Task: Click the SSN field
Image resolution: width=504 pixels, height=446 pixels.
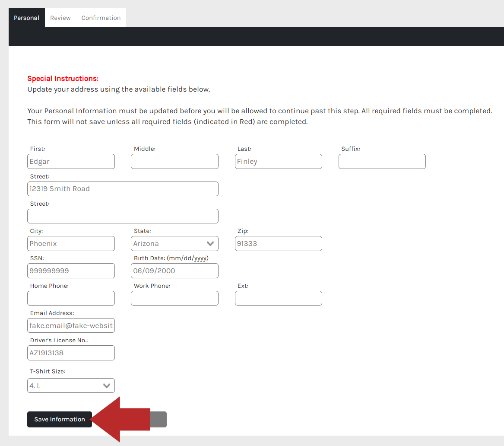Action: [71, 271]
